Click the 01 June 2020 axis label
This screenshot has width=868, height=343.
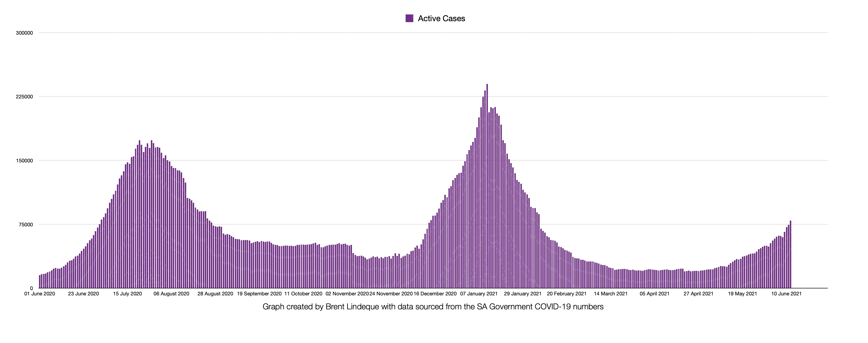pos(39,294)
